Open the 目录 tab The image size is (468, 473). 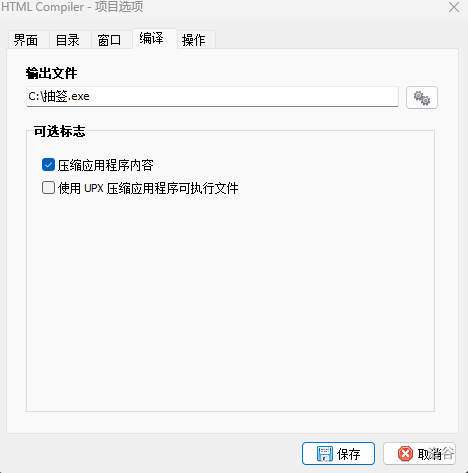tap(70, 40)
